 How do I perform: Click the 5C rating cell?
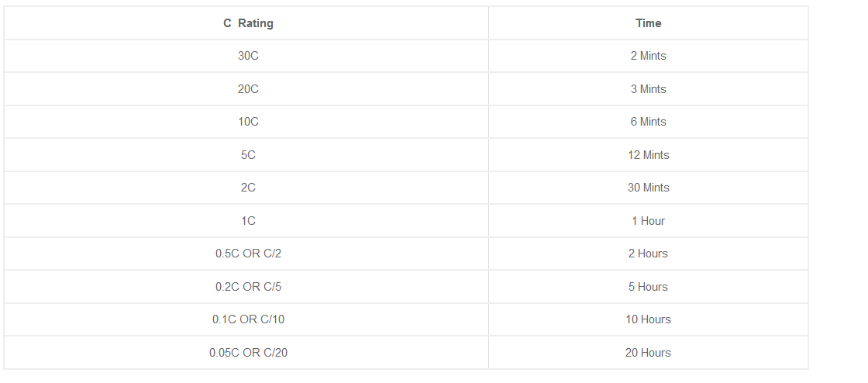click(x=248, y=155)
